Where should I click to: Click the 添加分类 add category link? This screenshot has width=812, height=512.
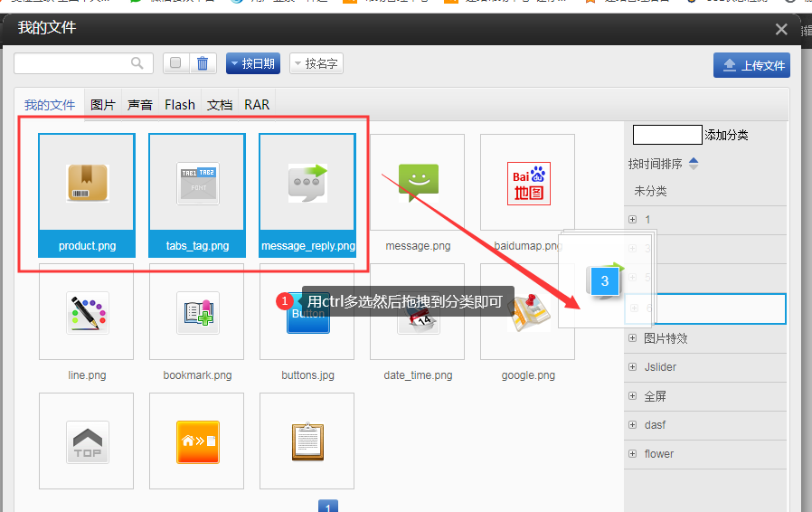tap(726, 136)
